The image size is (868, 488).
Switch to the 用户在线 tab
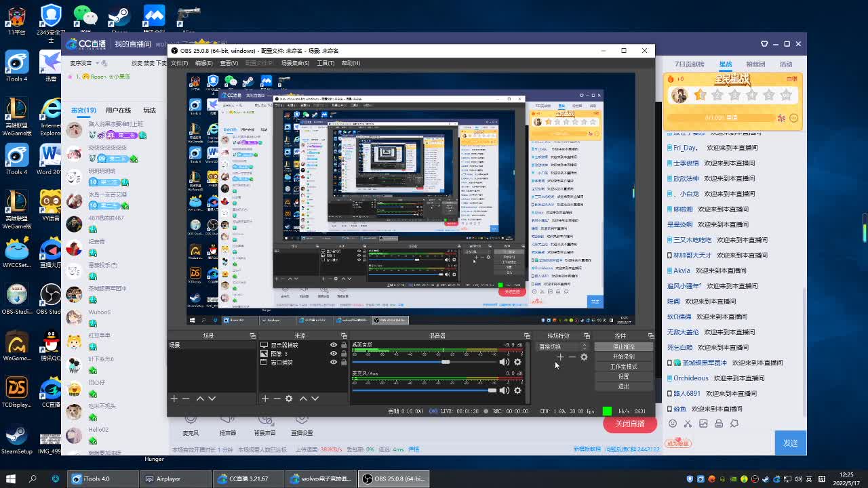pos(118,110)
